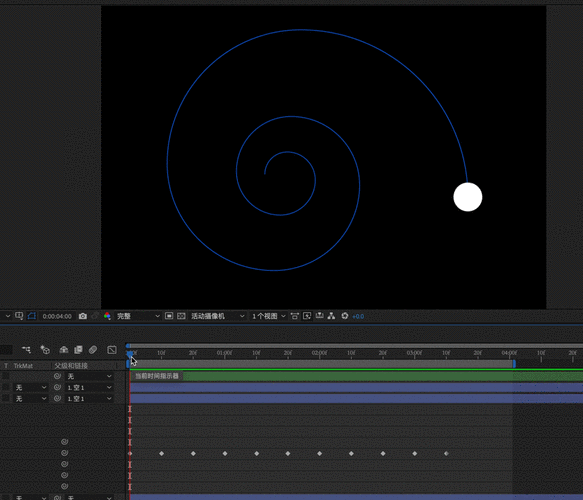Viewport: 583px width, 500px height.
Task: Open the composition mini-flowchart in the timeline
Action: (x=26, y=349)
